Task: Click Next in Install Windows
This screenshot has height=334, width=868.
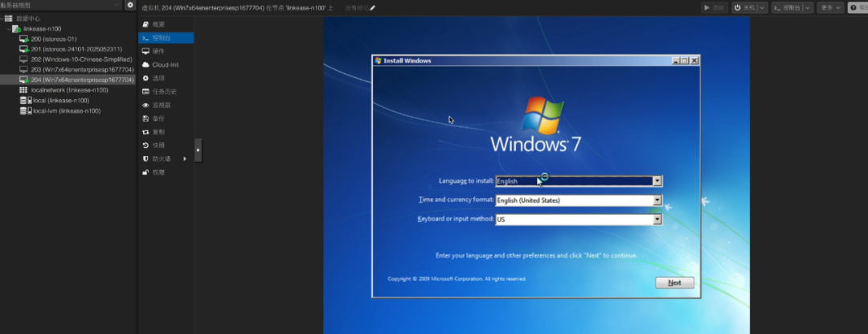Action: (674, 282)
